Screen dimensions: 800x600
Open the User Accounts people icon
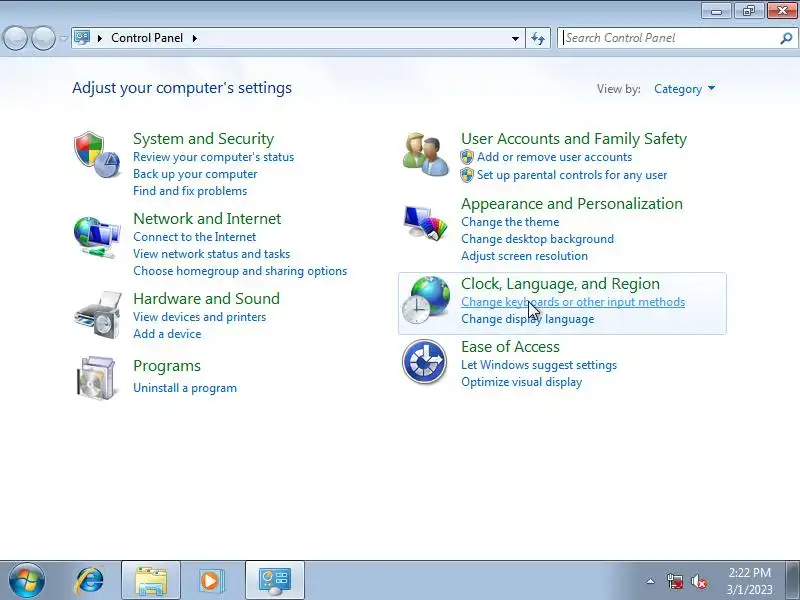point(426,154)
